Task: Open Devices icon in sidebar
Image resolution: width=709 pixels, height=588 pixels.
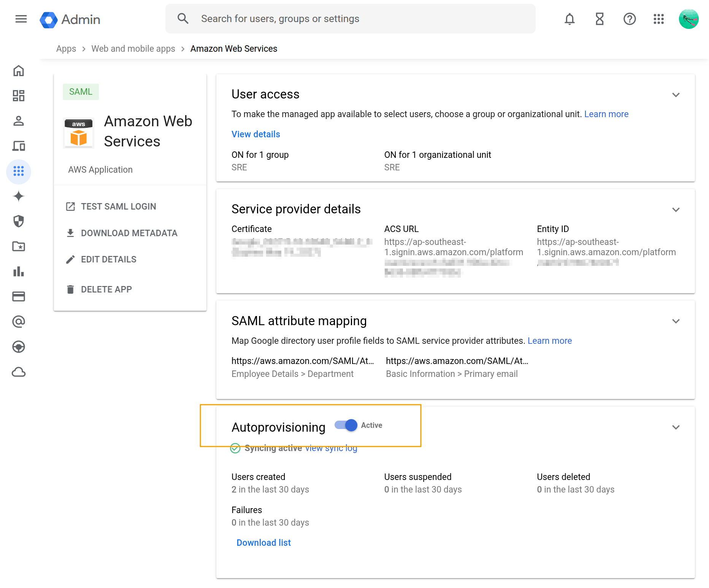Action: (19, 146)
